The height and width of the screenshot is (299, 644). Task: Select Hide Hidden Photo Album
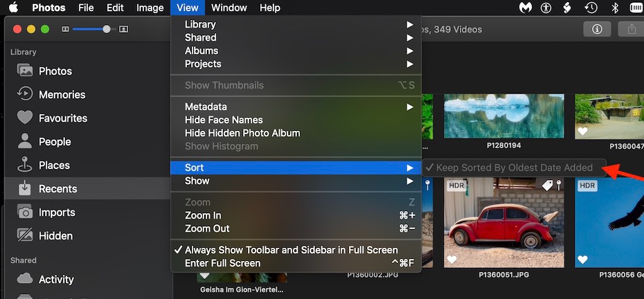coord(296,133)
